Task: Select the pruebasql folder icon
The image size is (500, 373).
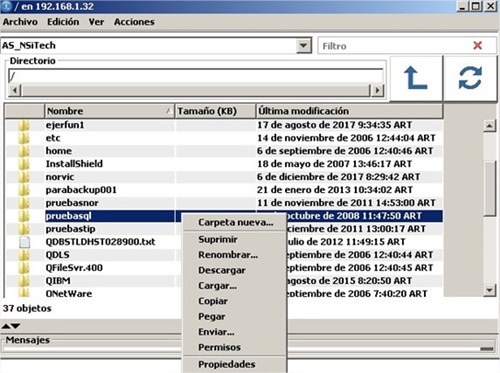Action: point(24,216)
